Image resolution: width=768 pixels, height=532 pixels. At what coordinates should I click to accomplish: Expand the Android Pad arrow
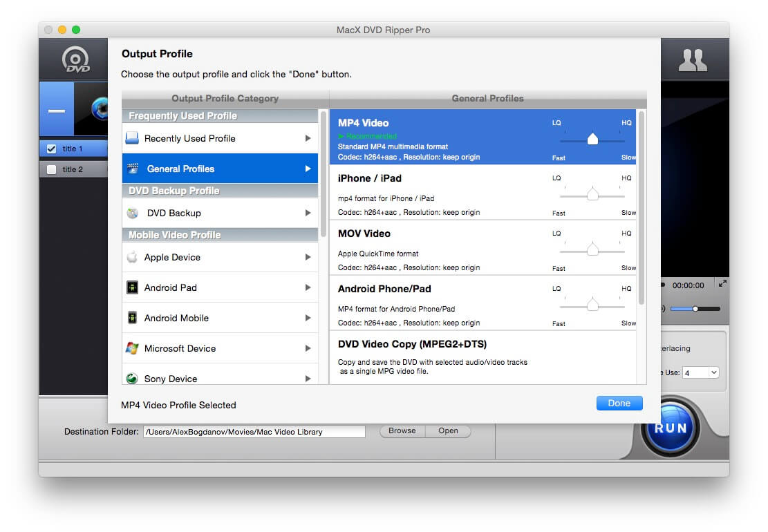point(308,287)
